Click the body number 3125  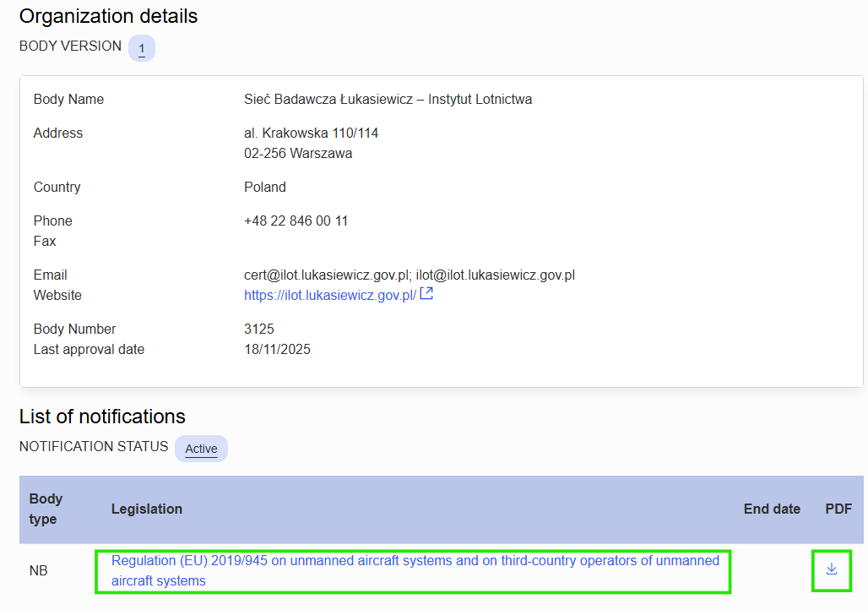[x=259, y=330]
